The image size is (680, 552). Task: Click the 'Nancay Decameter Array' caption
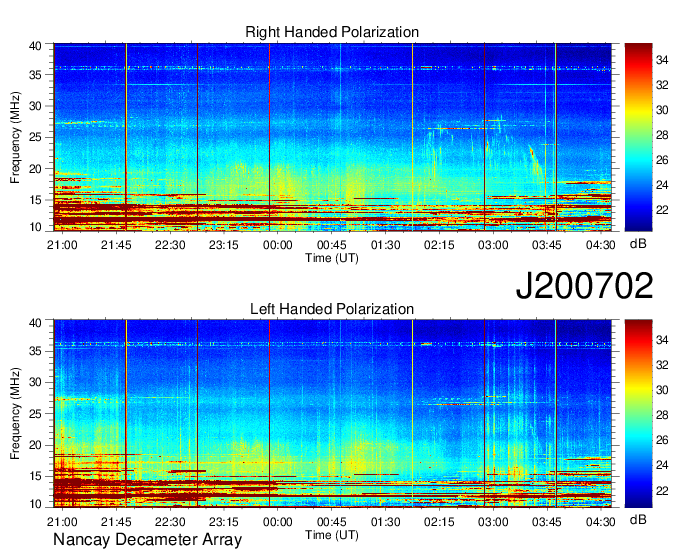[x=147, y=540]
